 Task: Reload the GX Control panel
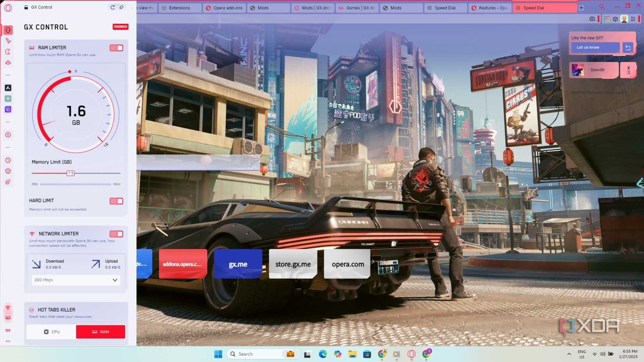112,7
